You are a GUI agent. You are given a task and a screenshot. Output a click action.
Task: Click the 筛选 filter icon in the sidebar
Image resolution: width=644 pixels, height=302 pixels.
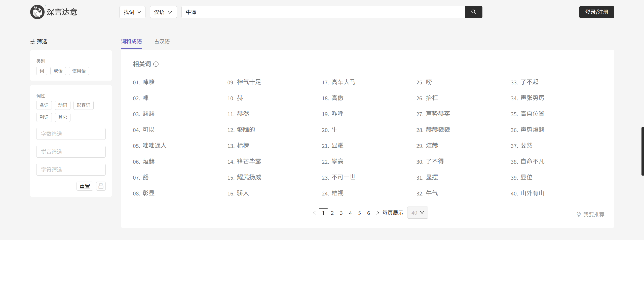point(33,41)
